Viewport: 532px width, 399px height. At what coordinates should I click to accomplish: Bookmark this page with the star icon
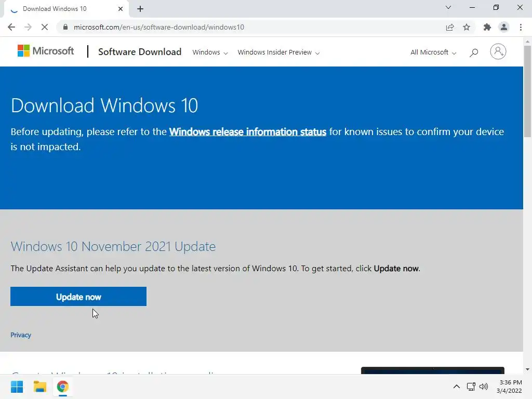click(467, 27)
